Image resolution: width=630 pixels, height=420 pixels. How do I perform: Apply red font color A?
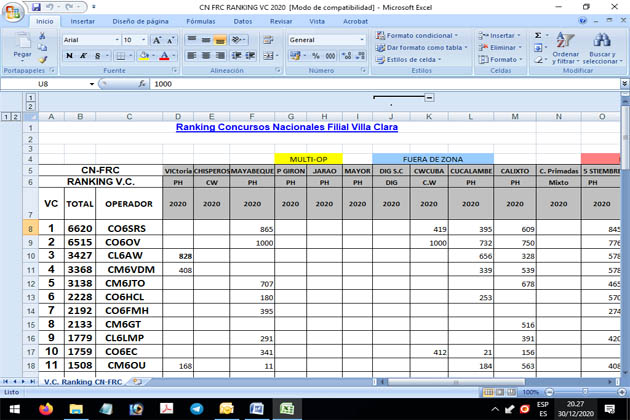tap(164, 55)
